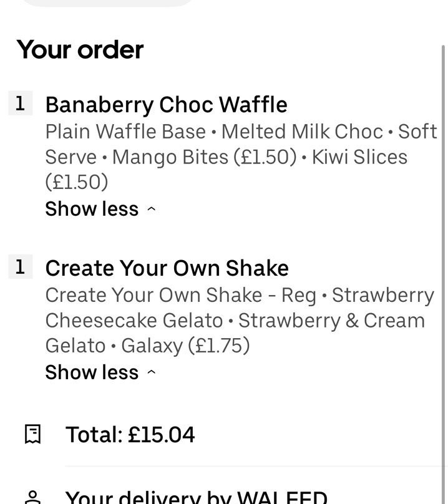Viewport: 448px width, 504px height.
Task: Select 'Your delivery by WALEED' row
Action: point(196,497)
